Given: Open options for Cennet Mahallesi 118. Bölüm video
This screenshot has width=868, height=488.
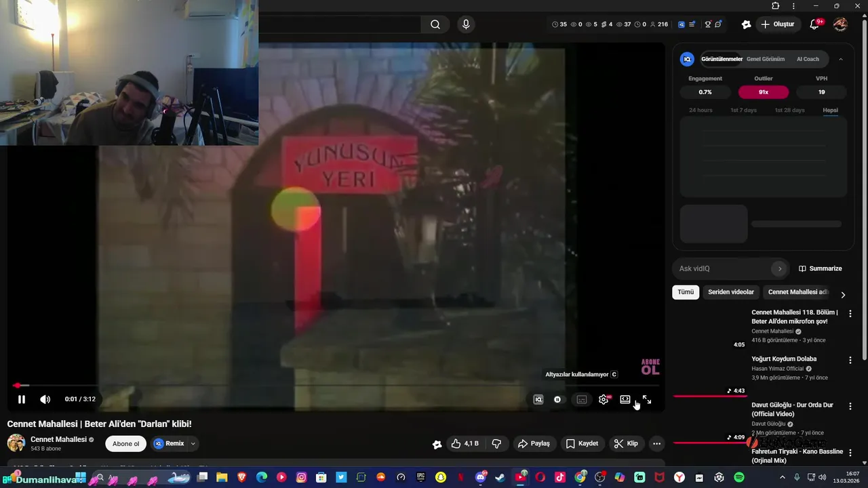Looking at the screenshot, I should [850, 313].
